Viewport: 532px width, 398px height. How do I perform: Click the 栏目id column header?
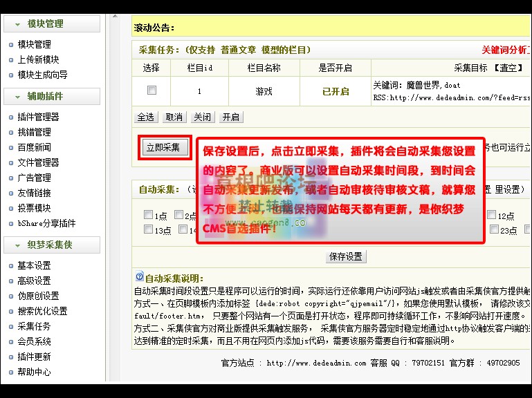point(200,68)
